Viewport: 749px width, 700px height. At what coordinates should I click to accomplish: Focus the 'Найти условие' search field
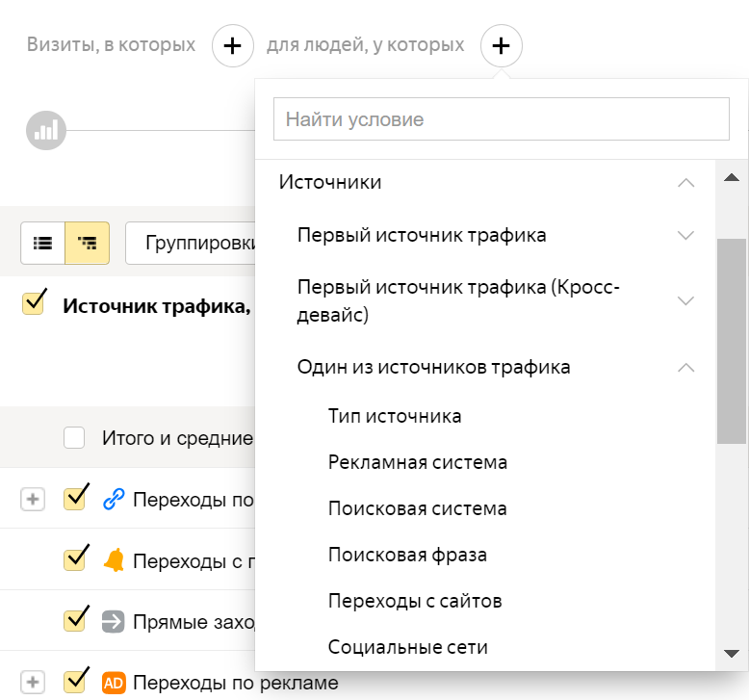pyautogui.click(x=502, y=119)
